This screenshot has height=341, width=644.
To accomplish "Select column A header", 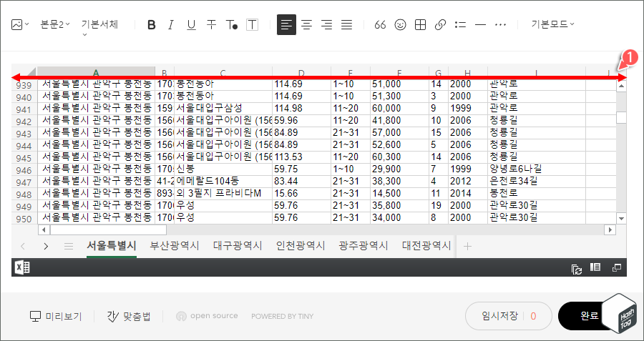I will (x=96, y=71).
